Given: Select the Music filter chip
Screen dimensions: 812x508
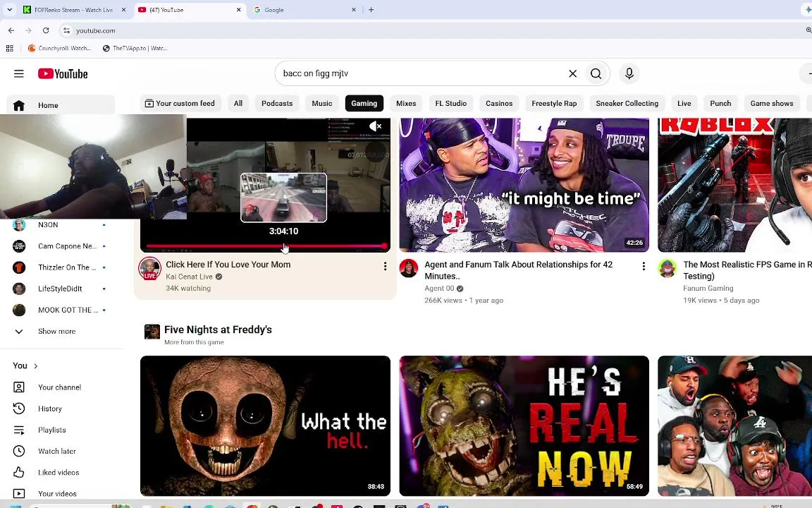Looking at the screenshot, I should (322, 103).
